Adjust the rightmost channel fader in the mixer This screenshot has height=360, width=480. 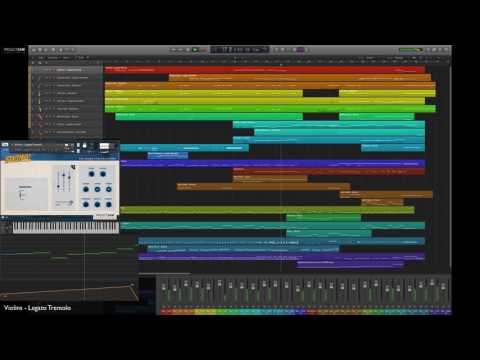(x=443, y=287)
